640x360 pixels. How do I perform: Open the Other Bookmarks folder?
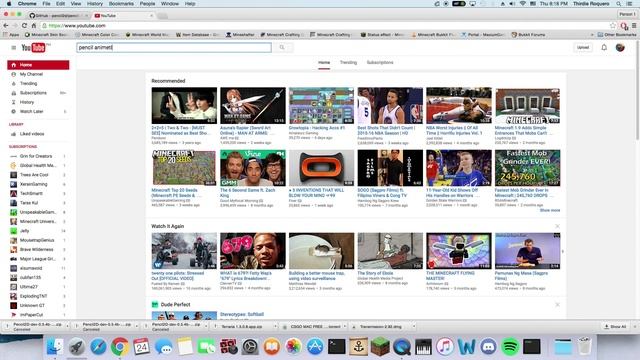pos(617,35)
